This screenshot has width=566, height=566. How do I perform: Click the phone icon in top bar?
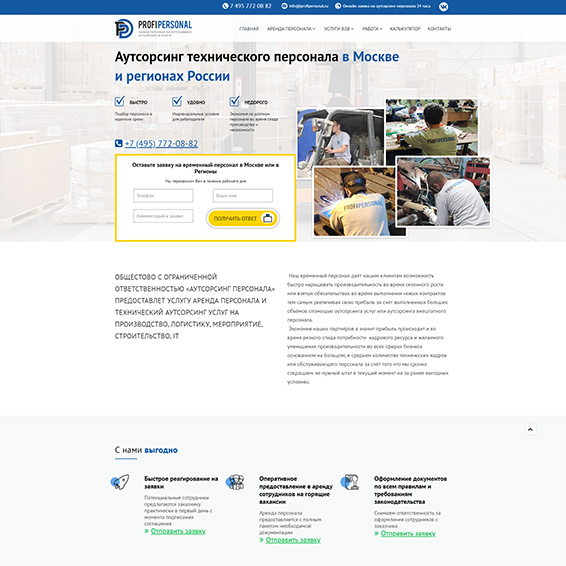click(225, 6)
